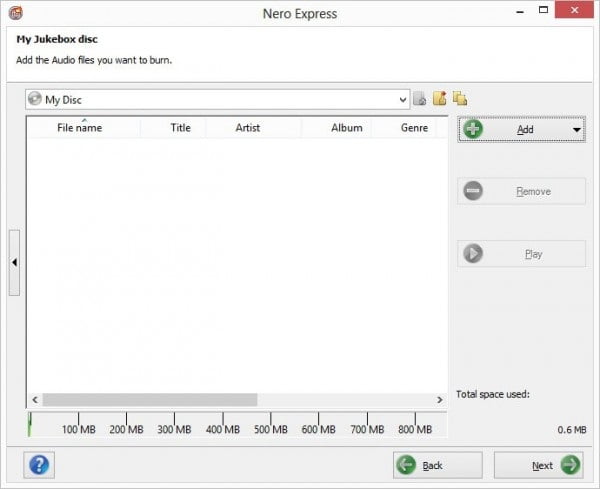Viewport: 600px width, 489px height.
Task: Click the new folder icon with red star
Action: pos(440,99)
